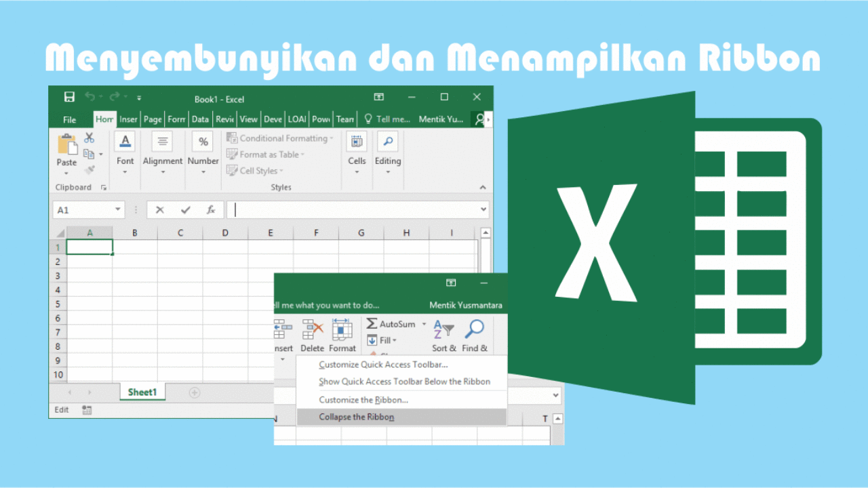
Task: Add a new sheet with plus icon
Action: pos(195,392)
